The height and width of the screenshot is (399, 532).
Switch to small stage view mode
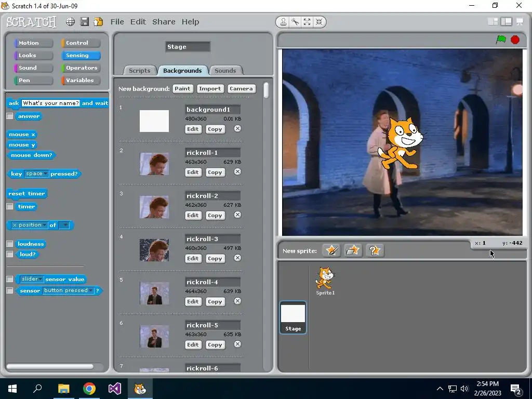493,22
